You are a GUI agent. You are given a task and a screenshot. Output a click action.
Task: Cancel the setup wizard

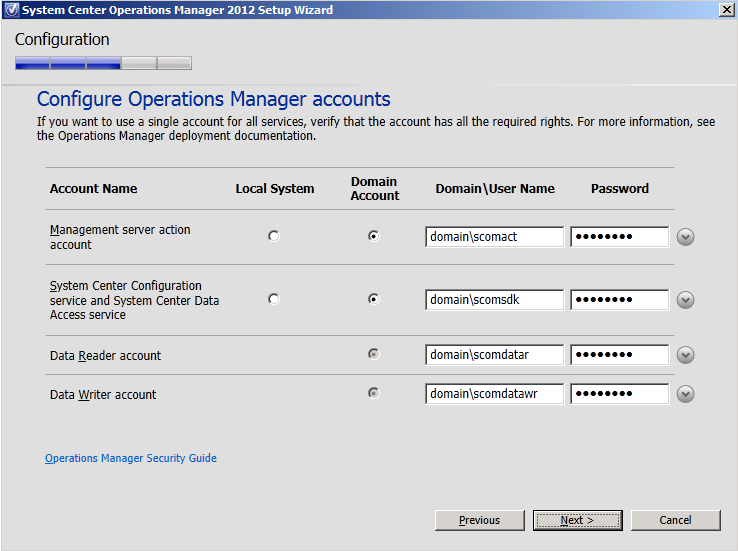[x=675, y=520]
